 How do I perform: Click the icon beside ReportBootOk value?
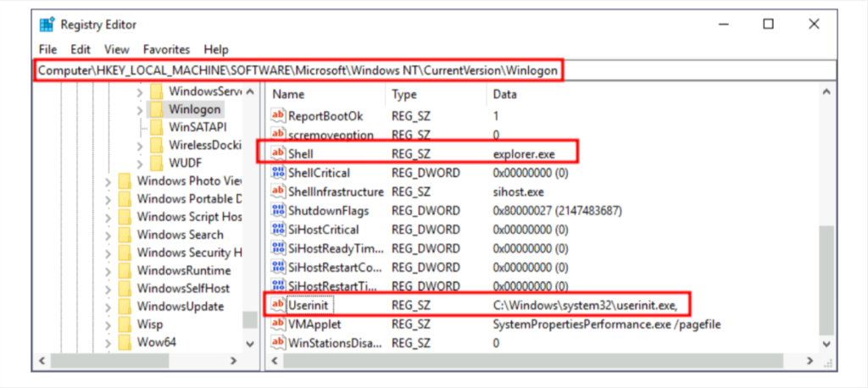(278, 115)
